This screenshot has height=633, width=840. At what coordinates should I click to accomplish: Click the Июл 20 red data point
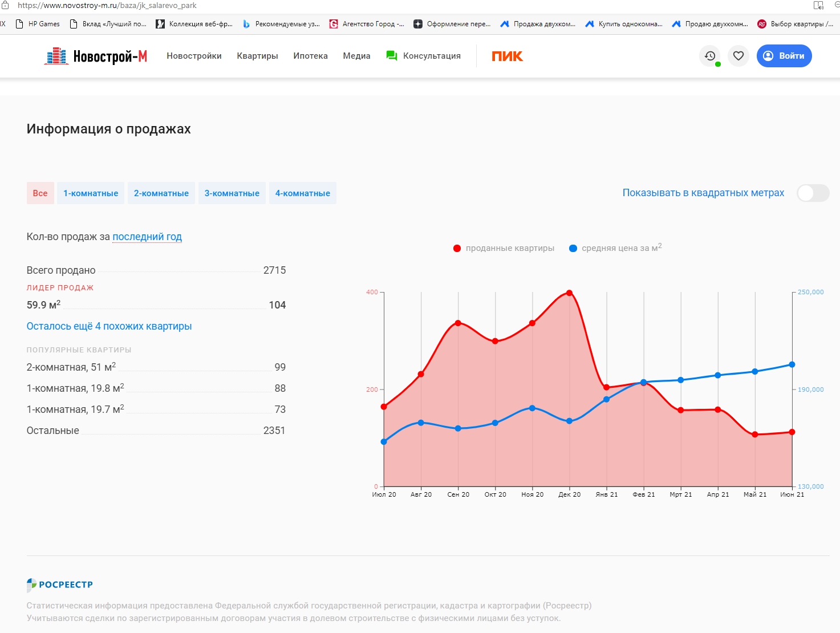point(384,407)
